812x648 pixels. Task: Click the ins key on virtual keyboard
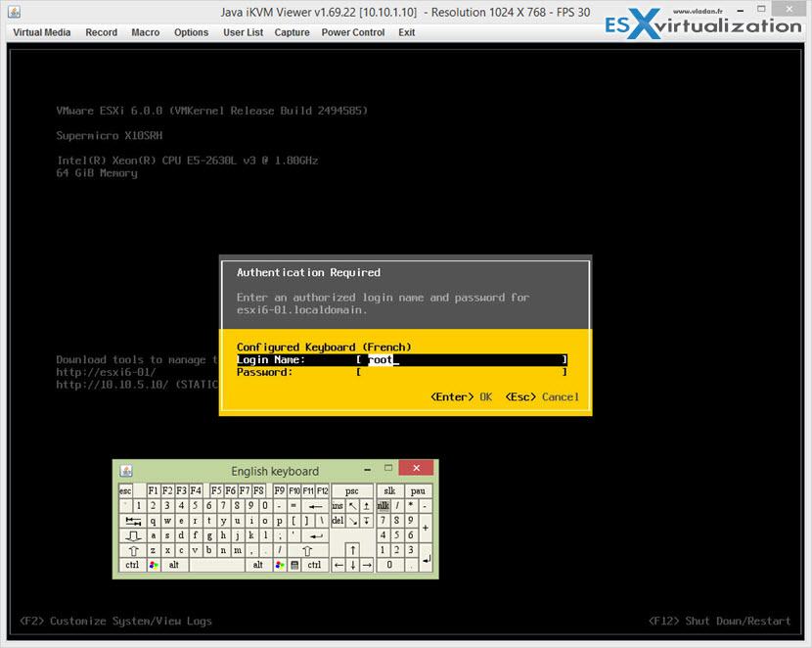tap(338, 506)
